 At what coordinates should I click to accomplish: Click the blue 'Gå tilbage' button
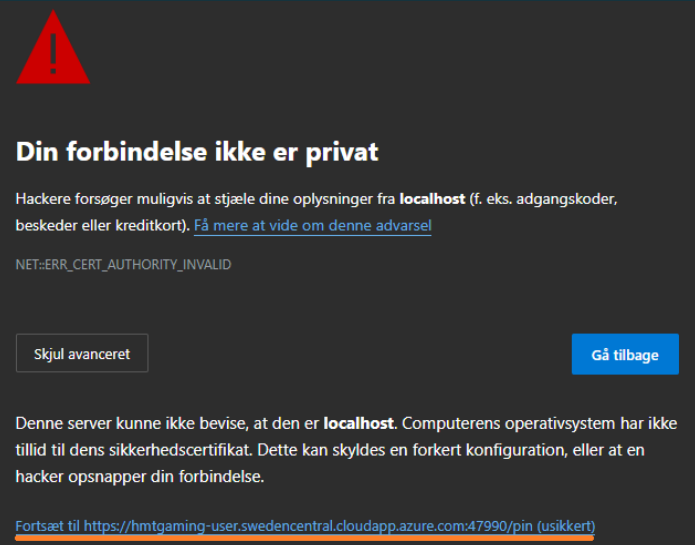click(625, 354)
